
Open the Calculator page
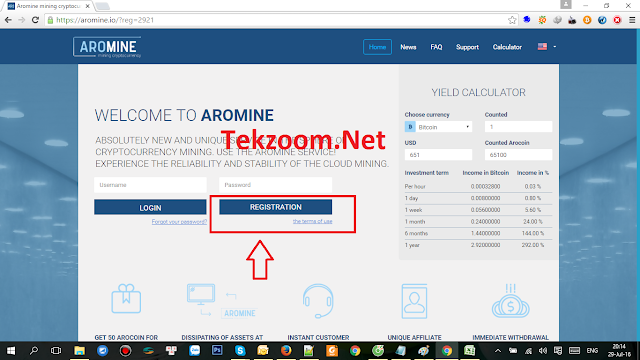click(x=507, y=47)
